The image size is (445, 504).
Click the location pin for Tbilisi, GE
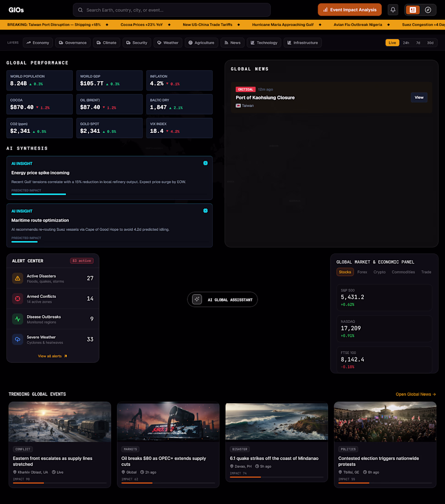[x=340, y=472]
